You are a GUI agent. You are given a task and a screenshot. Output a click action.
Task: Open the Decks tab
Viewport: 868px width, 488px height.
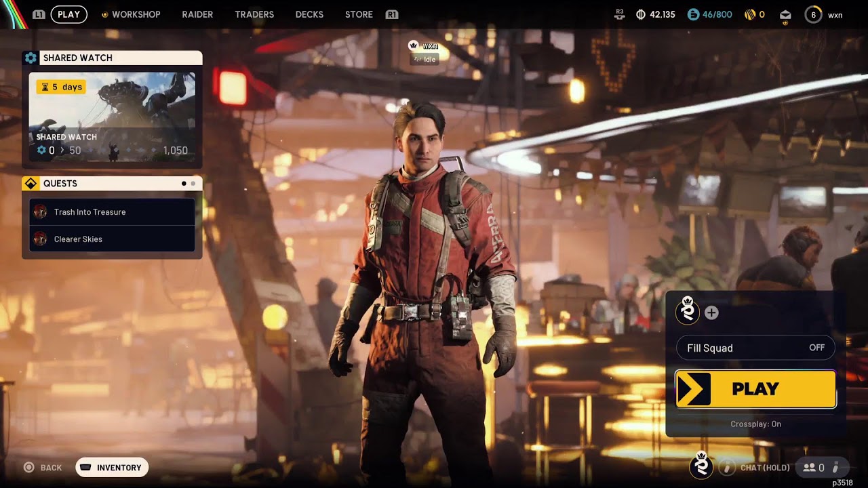(x=309, y=14)
